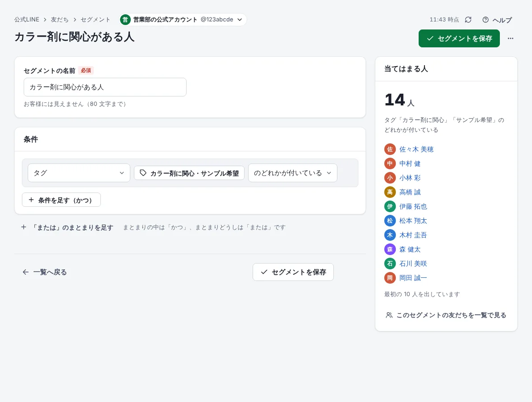The height and width of the screenshot is (402, 532).
Task: Click the avatar icon for 岡田 誠一
Action: click(x=390, y=278)
